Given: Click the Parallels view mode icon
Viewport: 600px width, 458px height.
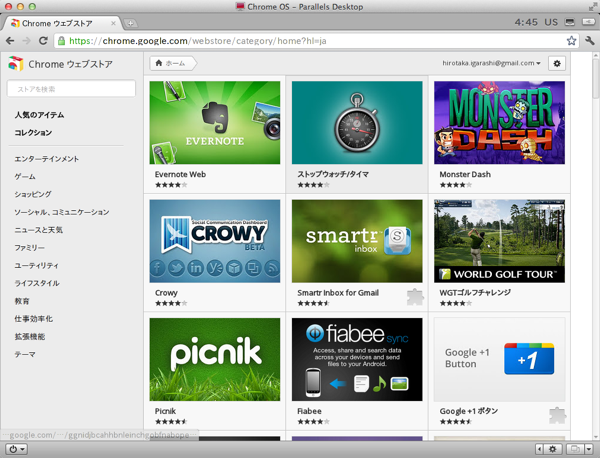Looking at the screenshot, I should pyautogui.click(x=575, y=449).
